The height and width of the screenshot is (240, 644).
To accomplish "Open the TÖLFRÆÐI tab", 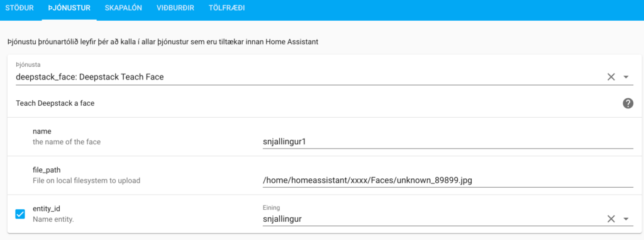I will click(226, 8).
